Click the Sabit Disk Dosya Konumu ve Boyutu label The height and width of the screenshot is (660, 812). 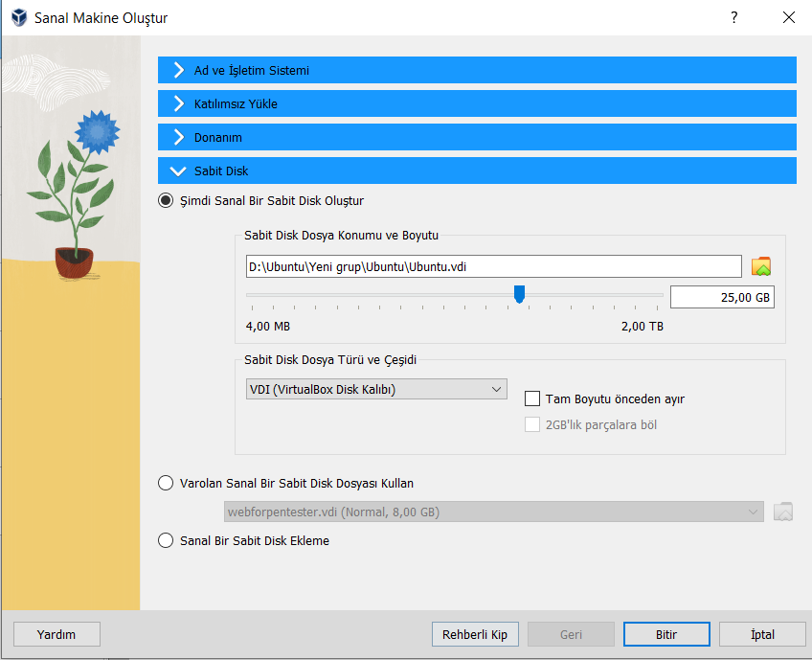pyautogui.click(x=341, y=236)
